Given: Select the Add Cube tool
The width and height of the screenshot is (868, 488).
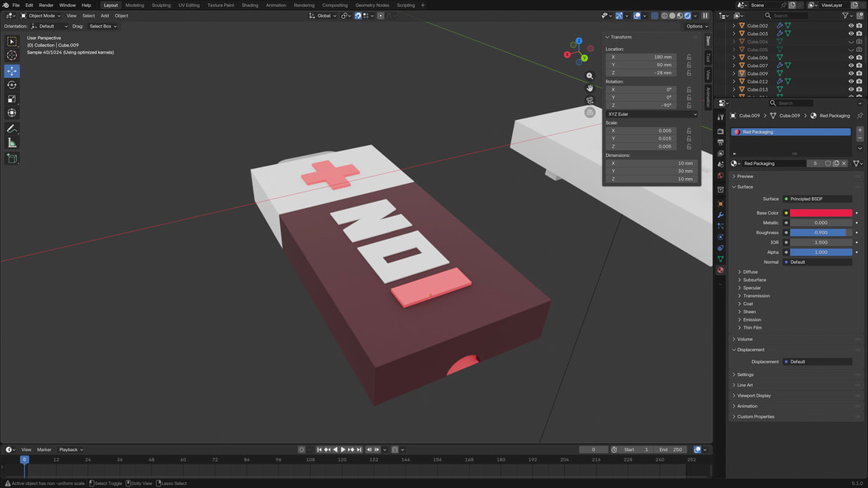Looking at the screenshot, I should 12,158.
